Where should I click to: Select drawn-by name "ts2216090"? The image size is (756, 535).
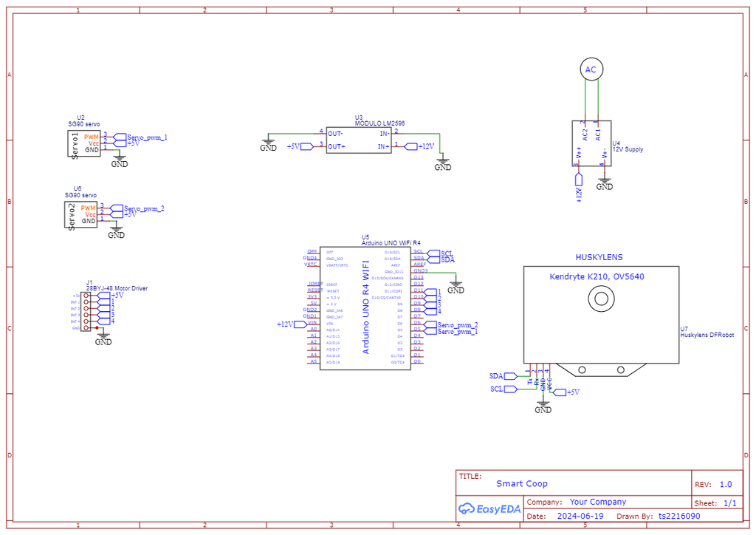pyautogui.click(x=679, y=516)
